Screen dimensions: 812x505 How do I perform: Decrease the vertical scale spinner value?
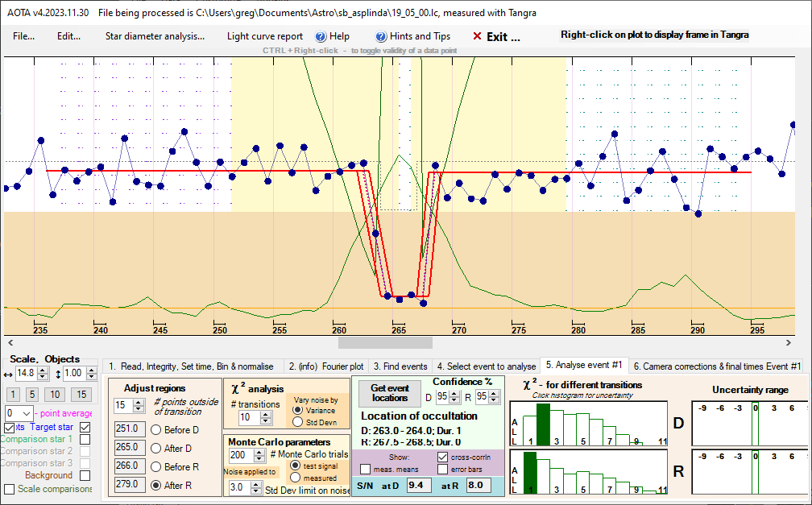tap(90, 377)
